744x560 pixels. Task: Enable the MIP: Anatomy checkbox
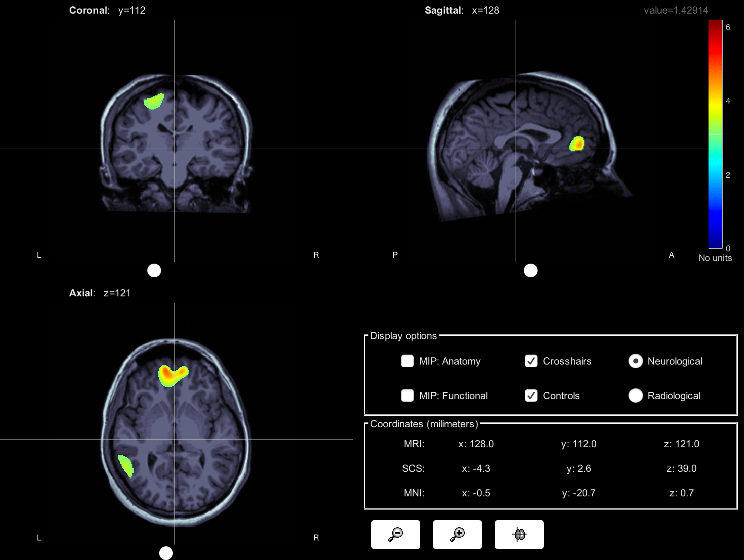pyautogui.click(x=407, y=361)
